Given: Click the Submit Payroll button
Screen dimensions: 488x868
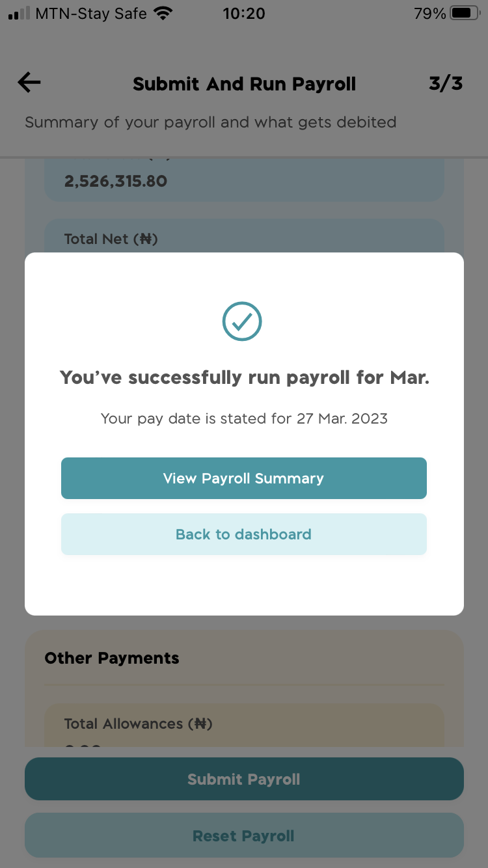Looking at the screenshot, I should (243, 779).
